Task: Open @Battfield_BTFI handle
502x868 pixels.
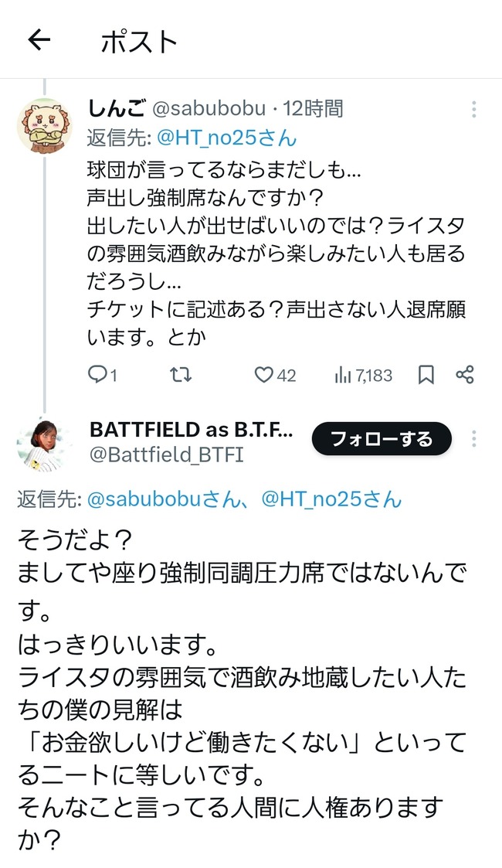Action: pyautogui.click(x=166, y=455)
